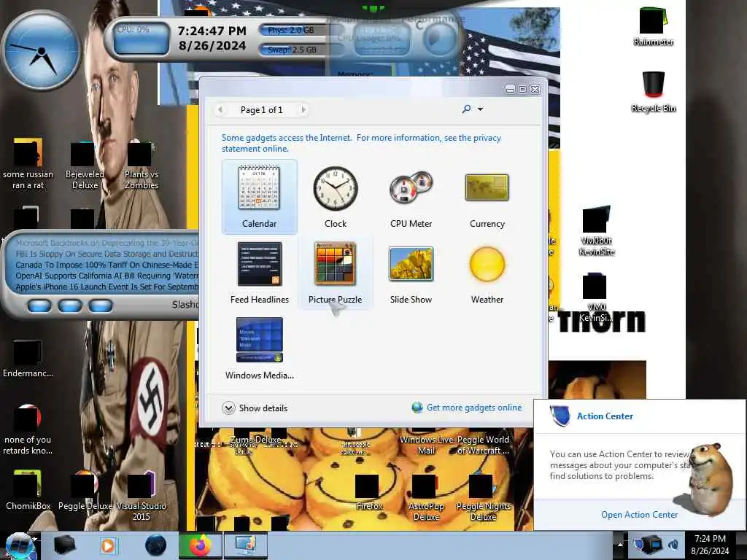This screenshot has width=747, height=560.
Task: Open Plants vs Zombies desktop shortcut
Action: pyautogui.click(x=141, y=165)
